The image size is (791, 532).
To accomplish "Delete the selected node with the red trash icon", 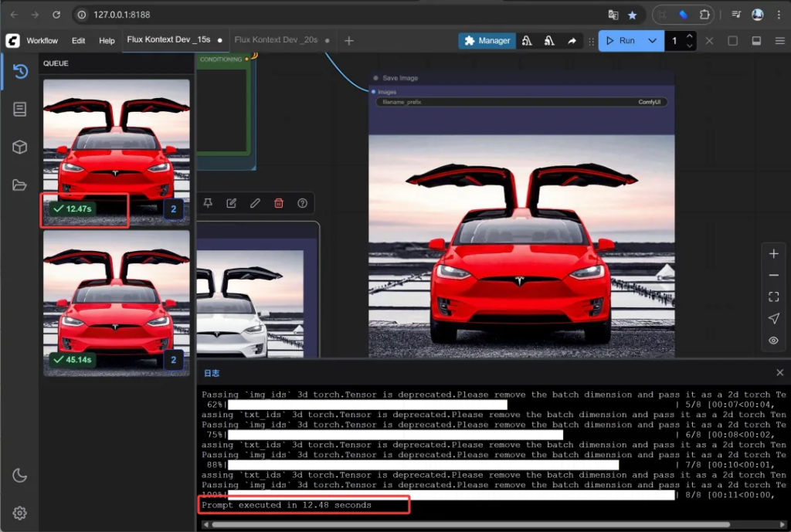I will point(278,203).
